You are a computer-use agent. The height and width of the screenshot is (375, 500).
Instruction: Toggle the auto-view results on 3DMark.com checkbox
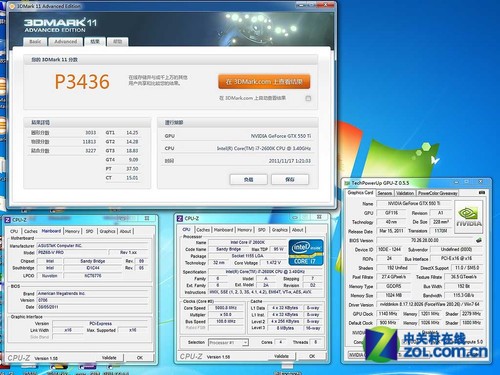tap(308, 98)
